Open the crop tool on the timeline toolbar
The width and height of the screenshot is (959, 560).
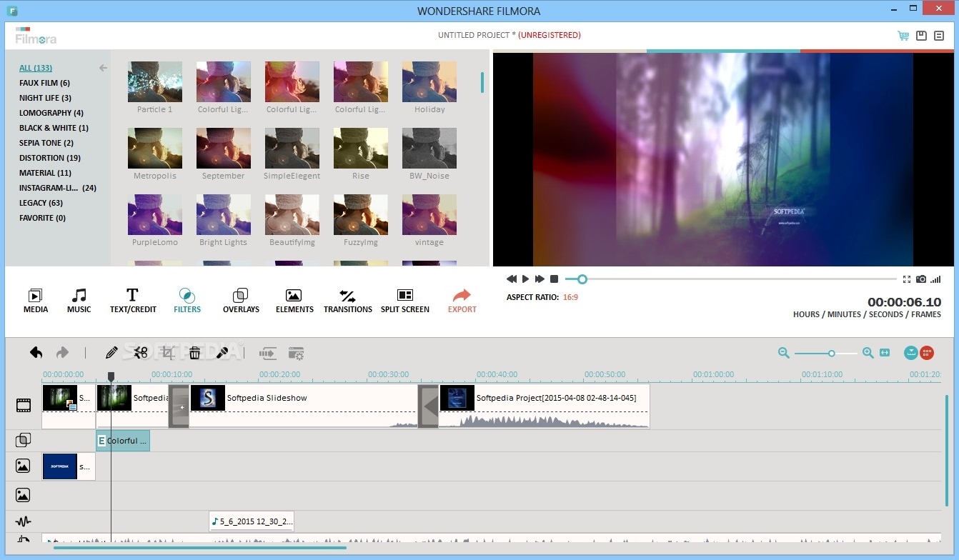tap(168, 352)
